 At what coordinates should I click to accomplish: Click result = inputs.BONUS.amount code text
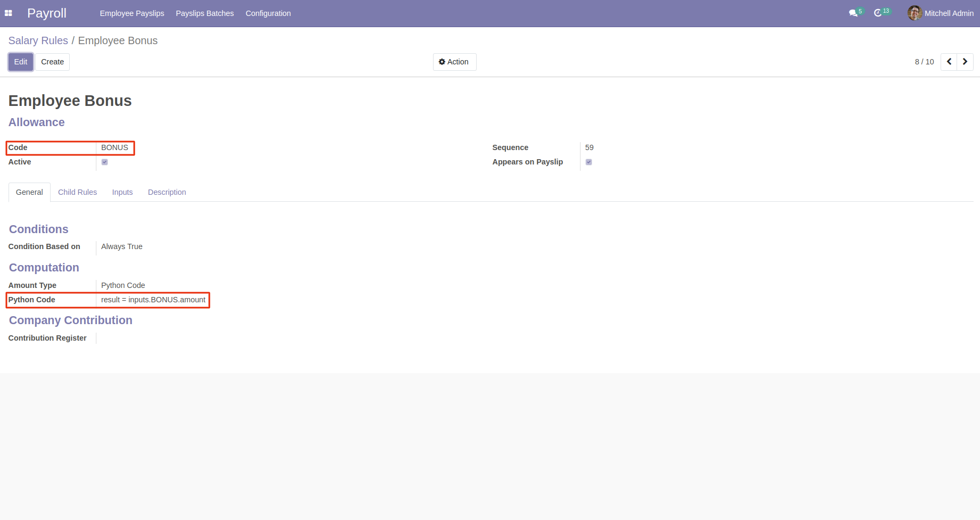(x=153, y=300)
